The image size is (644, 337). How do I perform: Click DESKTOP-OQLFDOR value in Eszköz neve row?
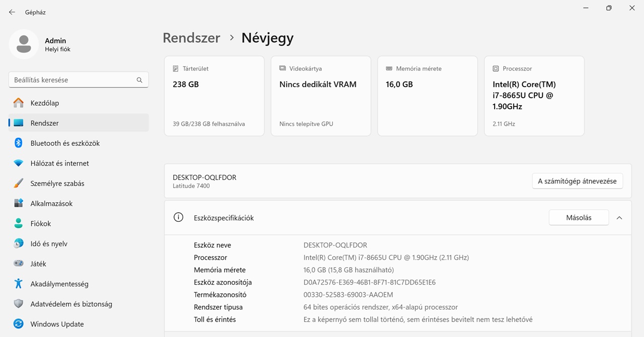pos(335,245)
